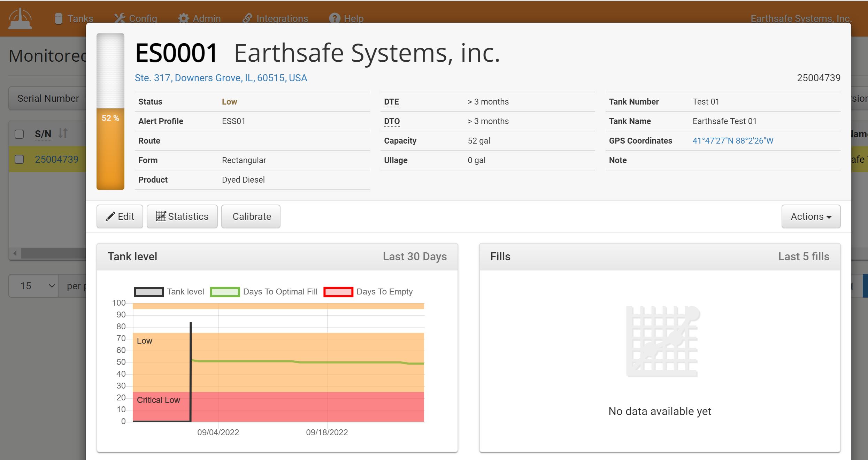Click the Edit button
Screen dimensions: 868x460
(x=120, y=216)
